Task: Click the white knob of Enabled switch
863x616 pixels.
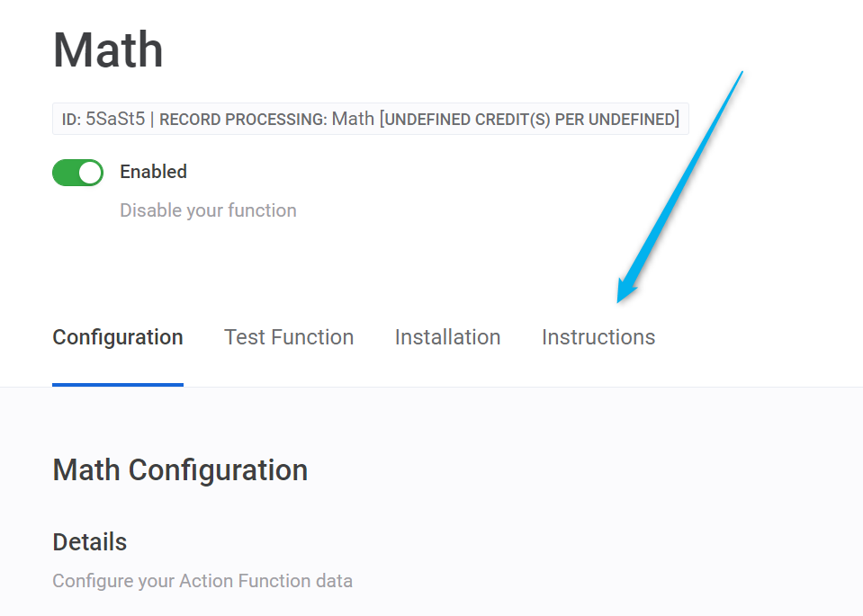Action: [x=90, y=173]
